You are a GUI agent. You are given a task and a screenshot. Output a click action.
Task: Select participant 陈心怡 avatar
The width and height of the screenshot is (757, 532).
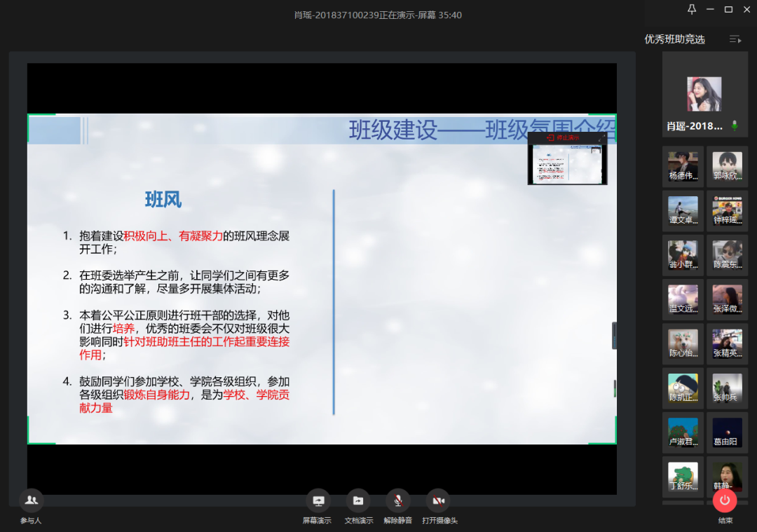pos(683,344)
